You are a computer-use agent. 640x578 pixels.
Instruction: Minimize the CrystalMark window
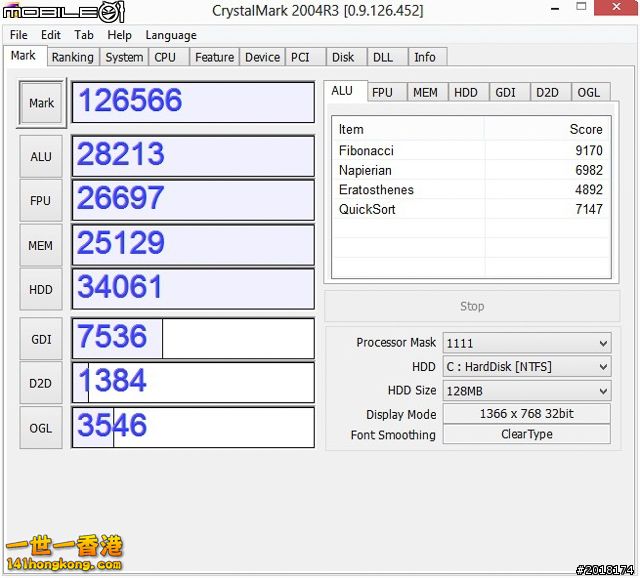coord(555,8)
